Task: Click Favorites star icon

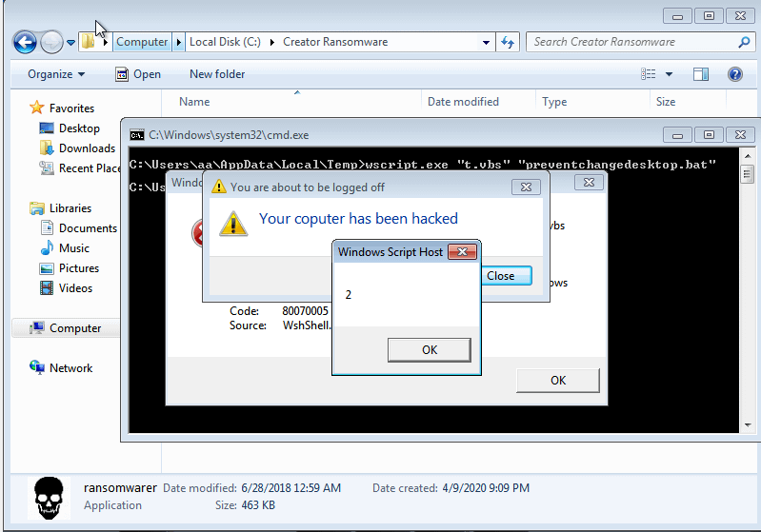Action: point(37,108)
